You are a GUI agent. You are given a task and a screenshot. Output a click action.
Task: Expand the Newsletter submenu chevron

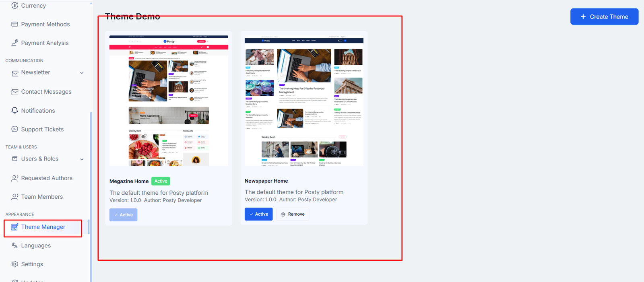pos(82,73)
